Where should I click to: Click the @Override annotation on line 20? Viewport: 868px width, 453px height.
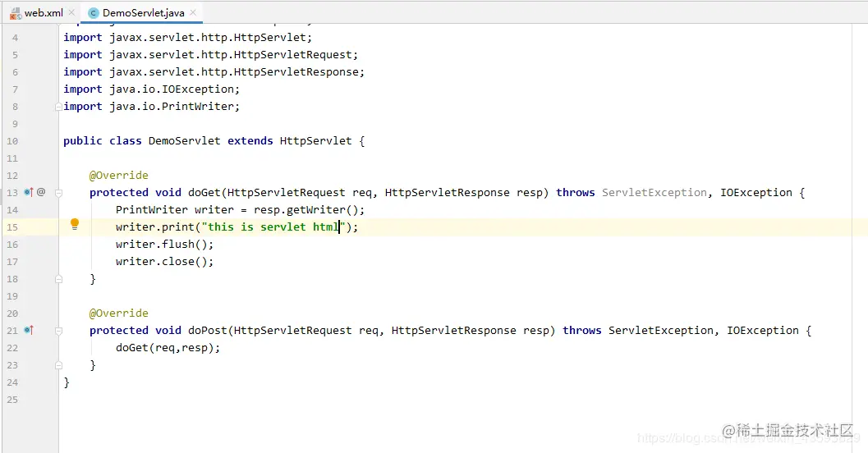pyautogui.click(x=118, y=313)
